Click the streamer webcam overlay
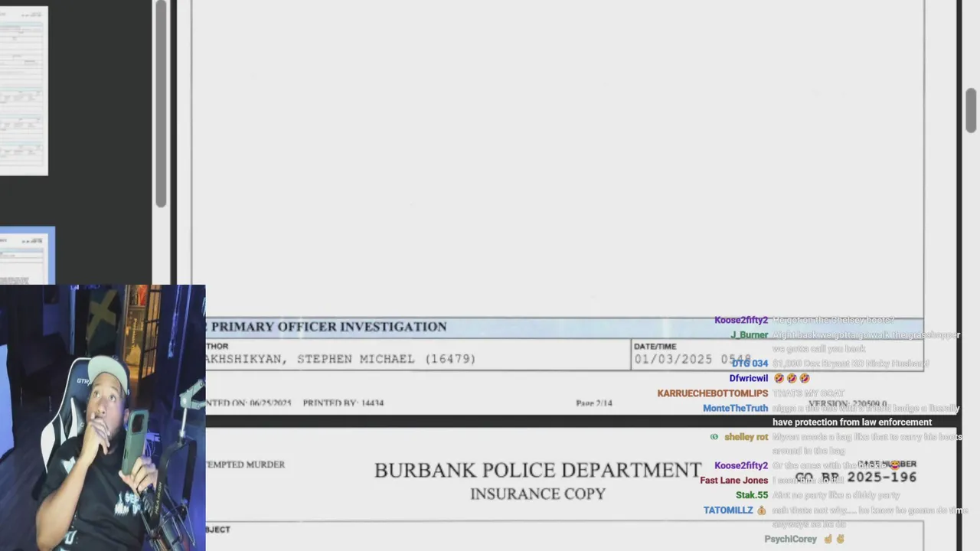This screenshot has width=980, height=551. 103,418
